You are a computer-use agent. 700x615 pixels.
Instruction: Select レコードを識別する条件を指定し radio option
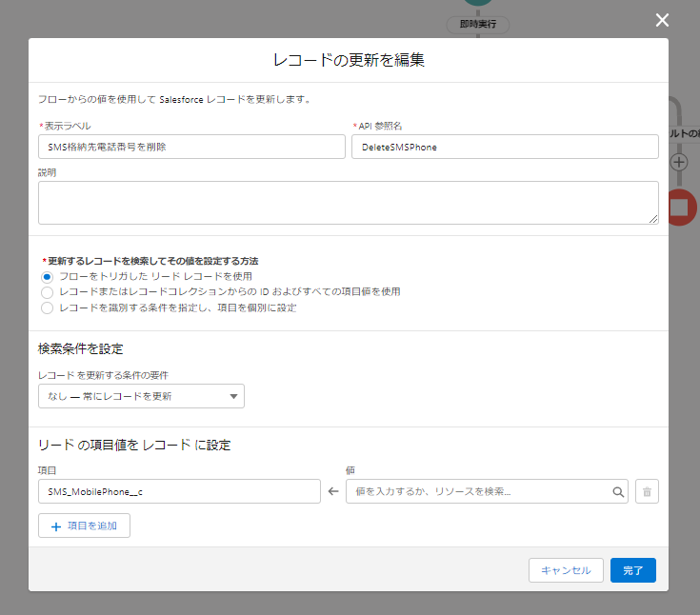[47, 307]
